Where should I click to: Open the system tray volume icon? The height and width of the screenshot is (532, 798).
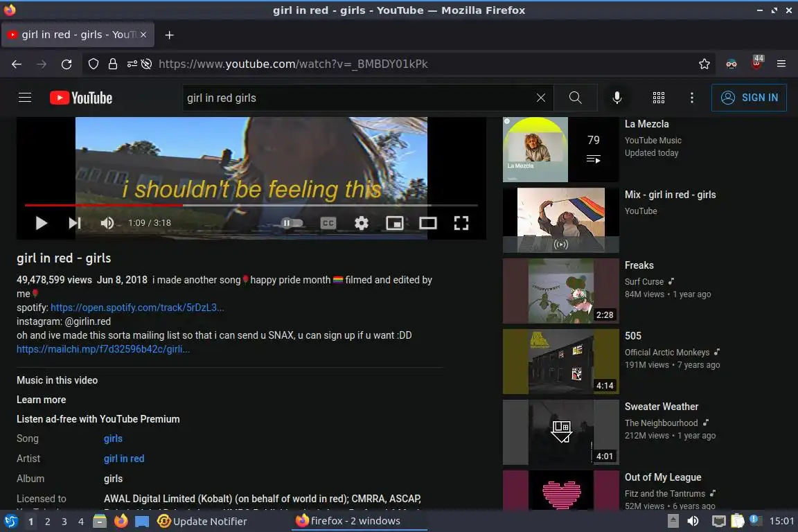point(693,522)
